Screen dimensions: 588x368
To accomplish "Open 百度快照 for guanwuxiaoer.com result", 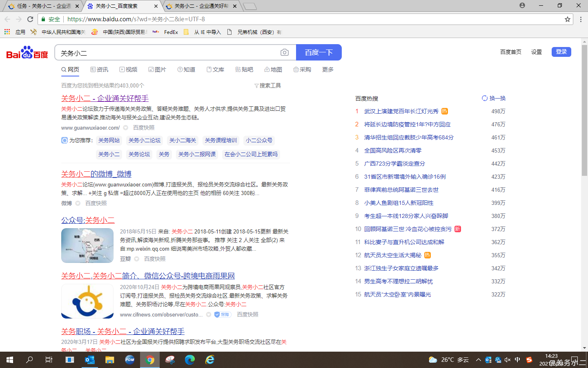I will (x=144, y=128).
